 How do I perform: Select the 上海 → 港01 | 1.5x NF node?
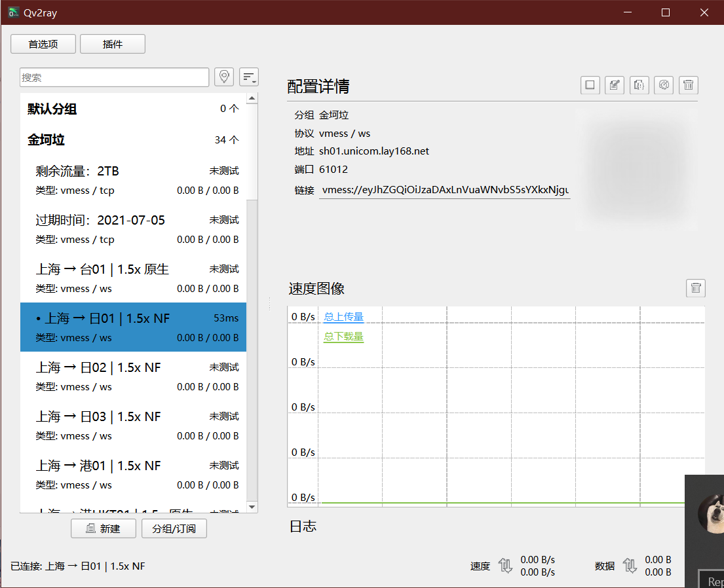[x=132, y=474]
